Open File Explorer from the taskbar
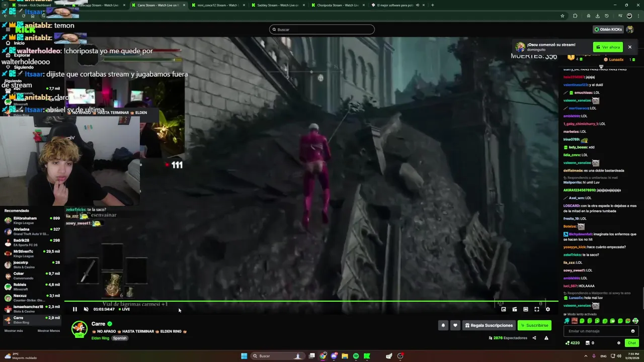The width and height of the screenshot is (644, 362). (x=345, y=356)
